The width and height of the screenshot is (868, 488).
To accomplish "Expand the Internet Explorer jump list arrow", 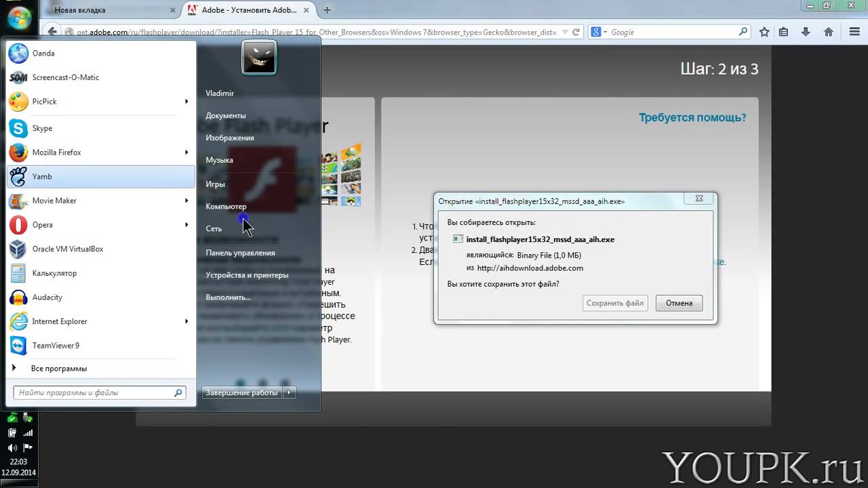I will (186, 321).
